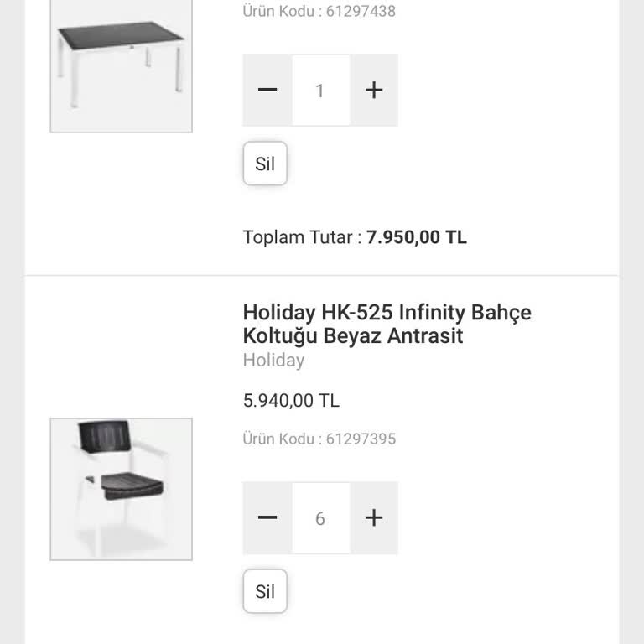Click the divider line between cart items
The height and width of the screenshot is (644, 644).
click(322, 276)
